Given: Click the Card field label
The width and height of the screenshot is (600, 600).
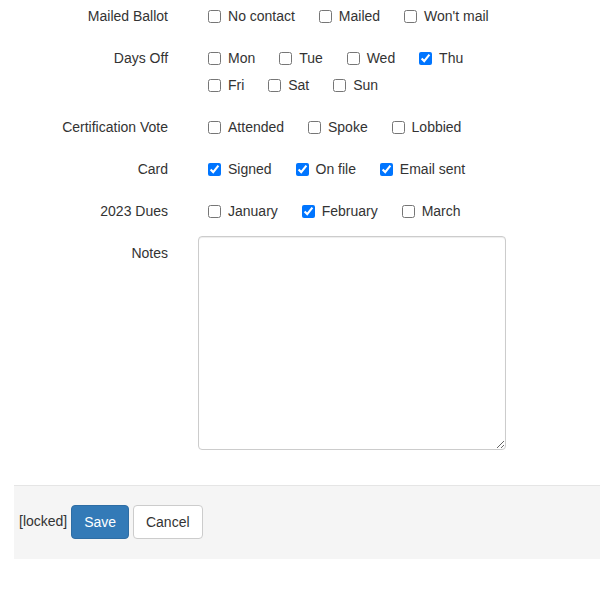Looking at the screenshot, I should pyautogui.click(x=153, y=170).
